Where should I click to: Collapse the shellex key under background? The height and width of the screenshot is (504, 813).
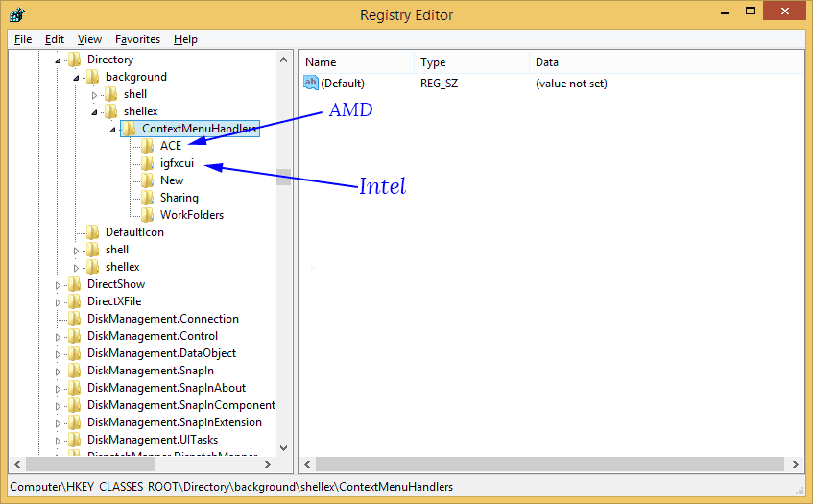94,112
